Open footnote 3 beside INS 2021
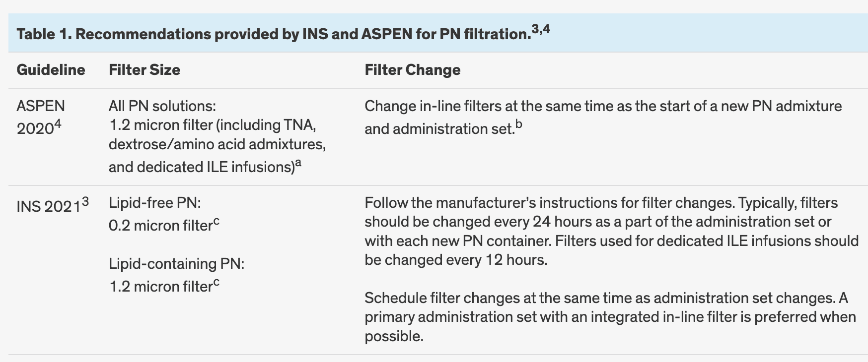 pos(85,201)
